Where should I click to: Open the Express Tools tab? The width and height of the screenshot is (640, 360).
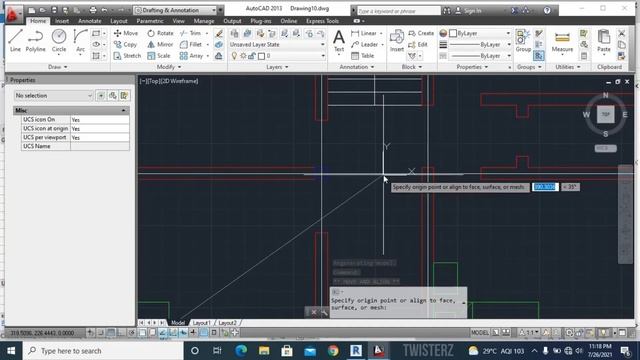(322, 21)
